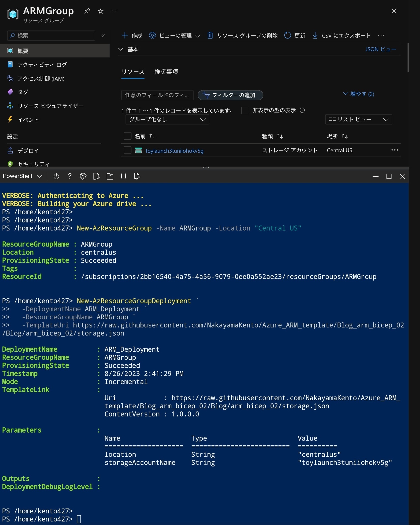
Task: Open Cloud Shell help question mark
Action: (70, 176)
